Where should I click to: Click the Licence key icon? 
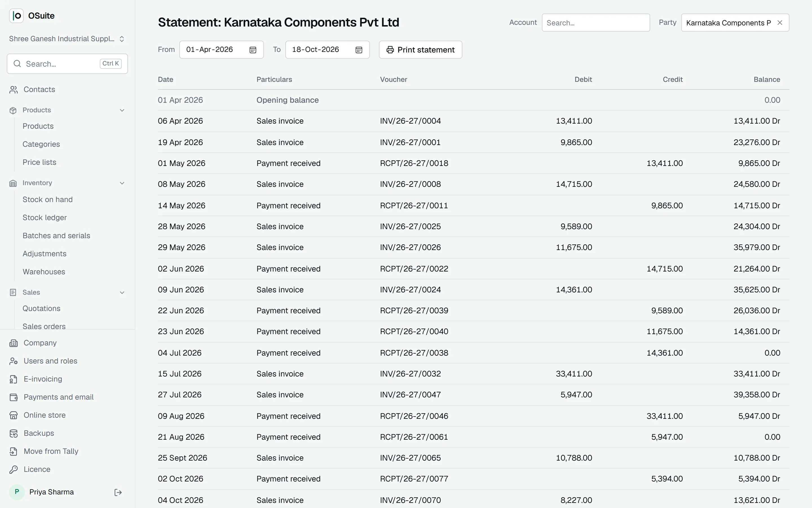click(x=14, y=470)
